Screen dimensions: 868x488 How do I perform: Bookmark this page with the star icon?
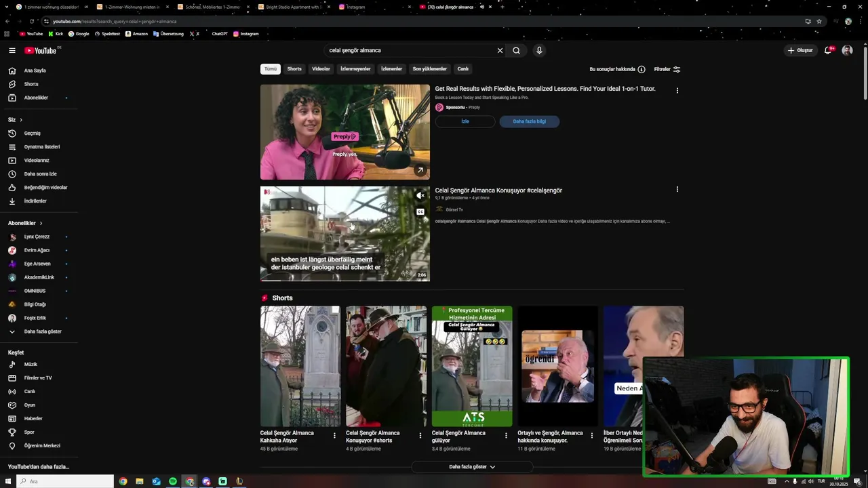(819, 21)
